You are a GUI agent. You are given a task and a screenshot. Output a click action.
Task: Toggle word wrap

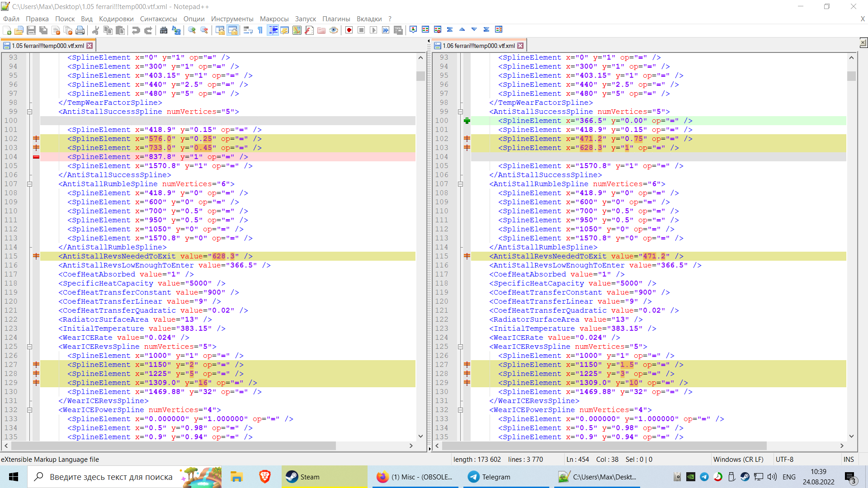(x=248, y=30)
